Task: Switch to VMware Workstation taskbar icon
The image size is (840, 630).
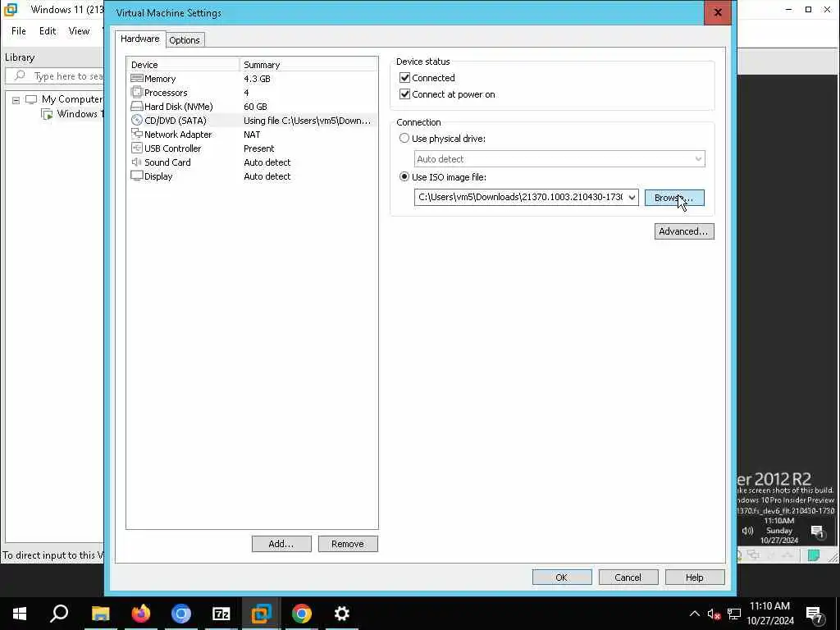Action: coord(262,614)
